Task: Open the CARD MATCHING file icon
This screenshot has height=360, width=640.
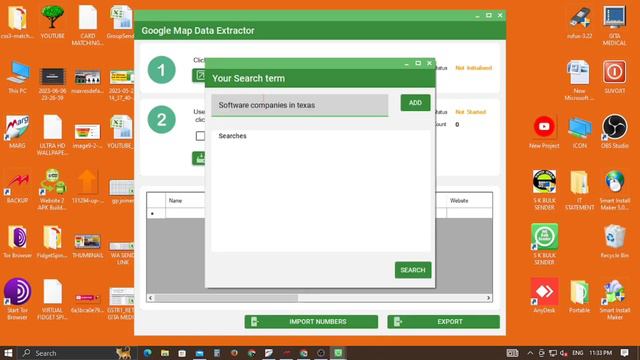Action: click(87, 25)
